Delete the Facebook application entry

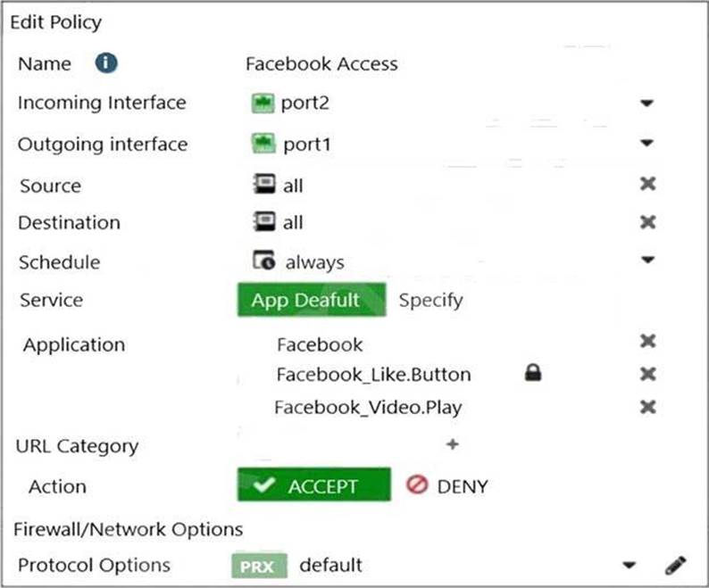tap(648, 343)
